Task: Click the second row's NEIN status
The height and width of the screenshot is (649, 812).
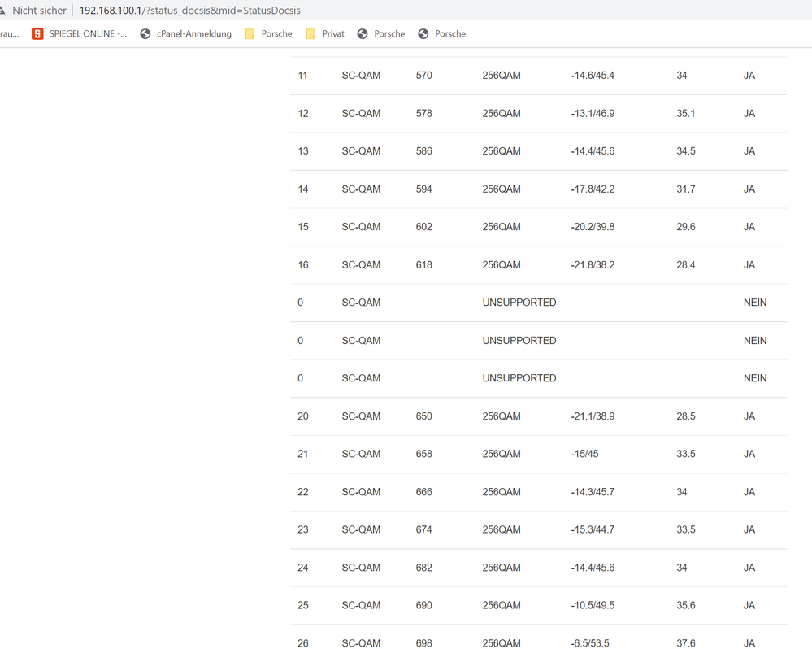Action: tap(755, 340)
